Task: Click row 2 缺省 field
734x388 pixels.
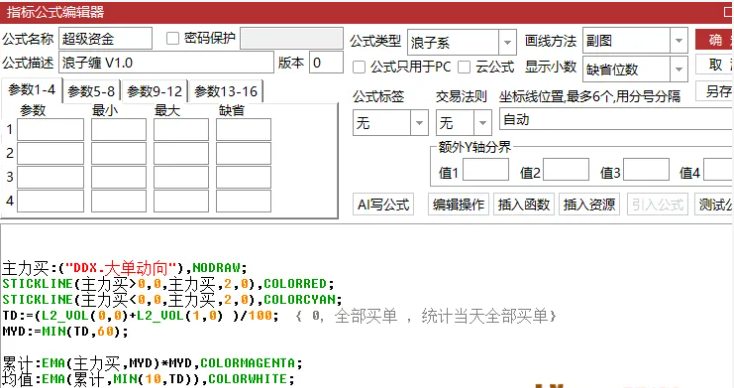Action: (x=243, y=154)
